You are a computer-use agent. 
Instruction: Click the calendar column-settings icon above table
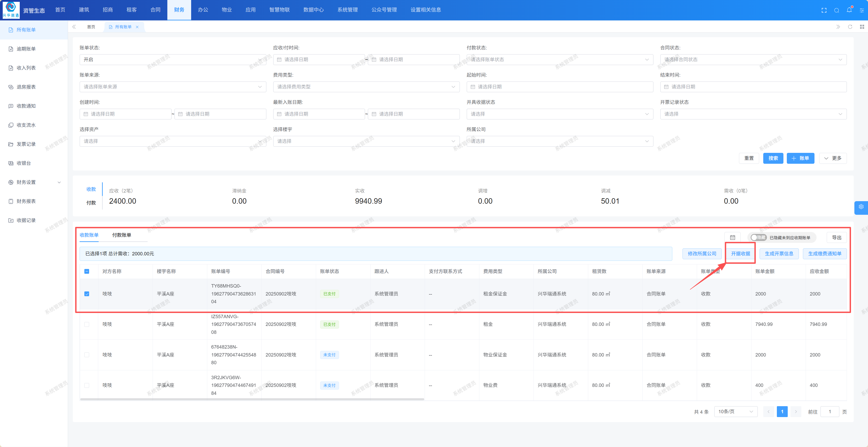click(733, 238)
